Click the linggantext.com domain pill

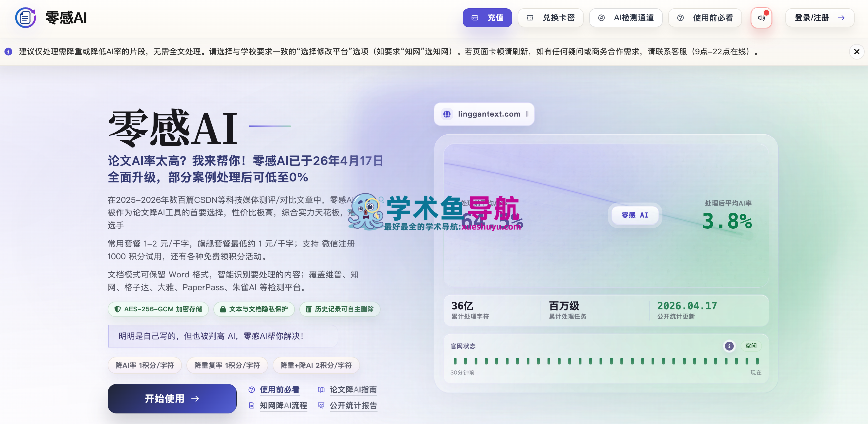[x=484, y=114]
